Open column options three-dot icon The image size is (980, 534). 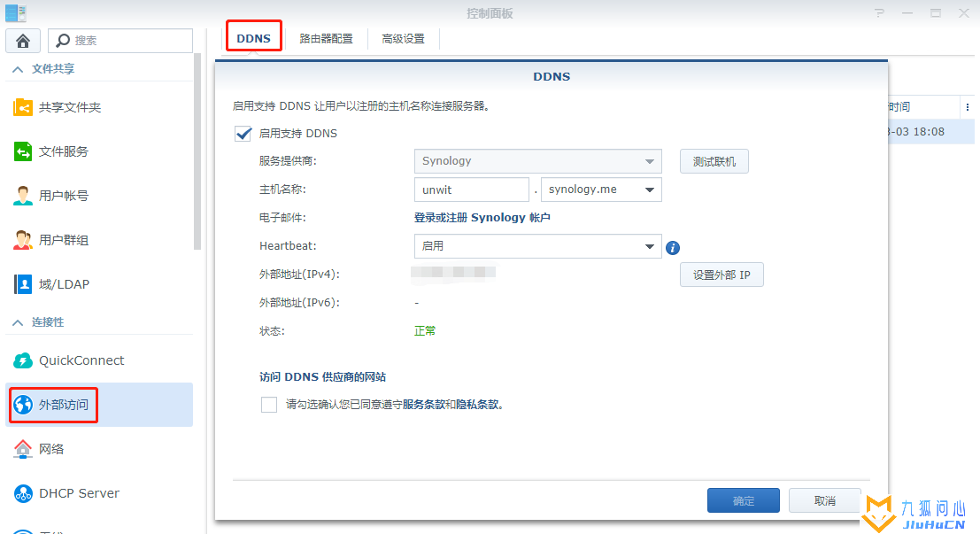pos(968,107)
